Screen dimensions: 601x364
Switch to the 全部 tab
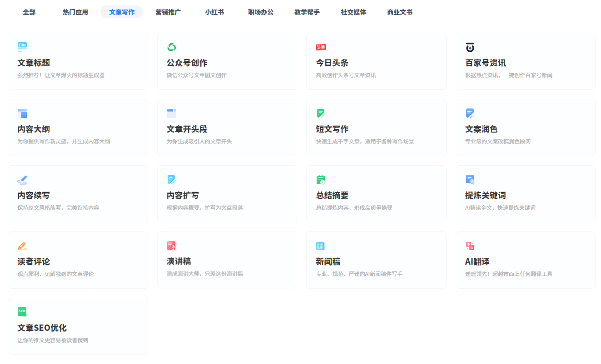click(29, 12)
